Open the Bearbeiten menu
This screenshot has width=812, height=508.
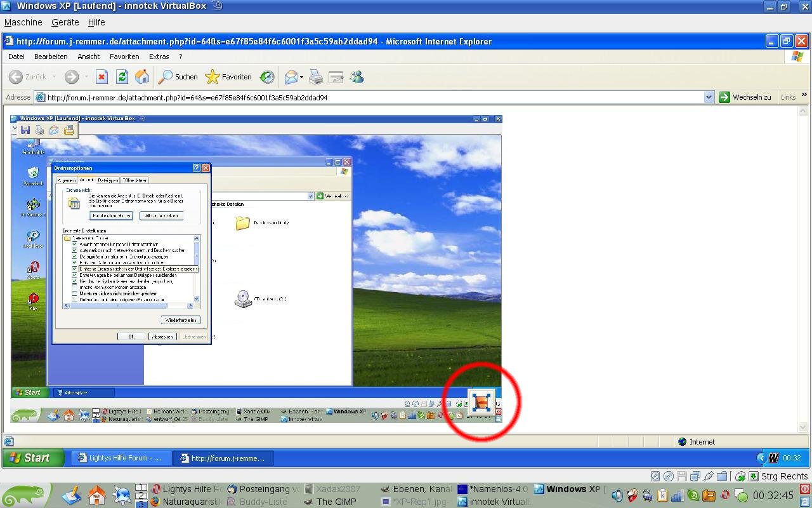[51, 57]
